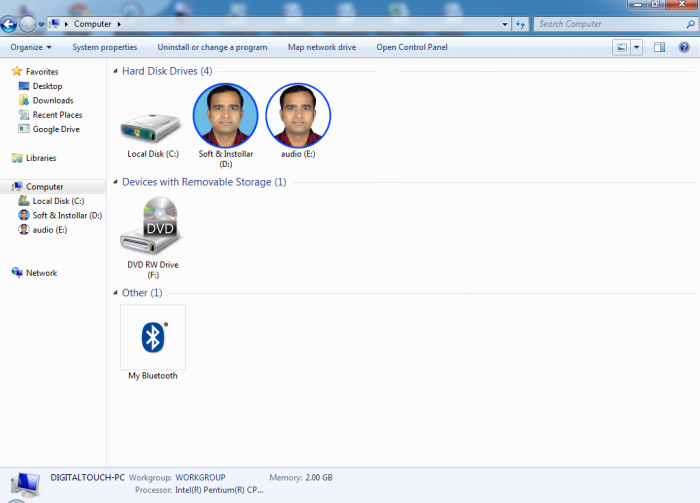Viewport: 700px width, 503px height.
Task: Select the audio (E:) drive icon
Action: (x=298, y=115)
